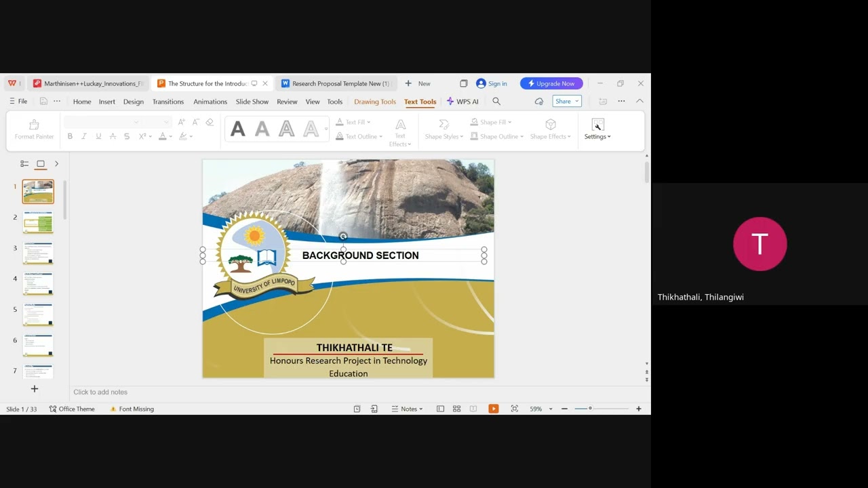Open the Settings dropdown in the ribbon
Screen dimensions: 868x488
(x=597, y=129)
